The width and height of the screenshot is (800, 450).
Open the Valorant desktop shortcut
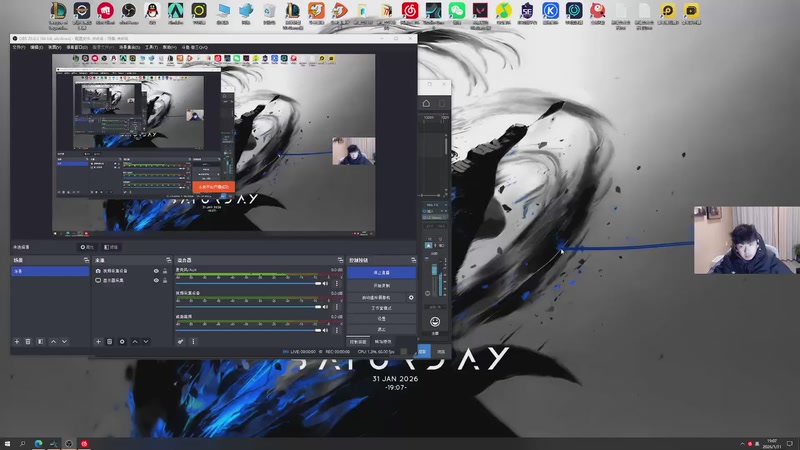[480, 14]
